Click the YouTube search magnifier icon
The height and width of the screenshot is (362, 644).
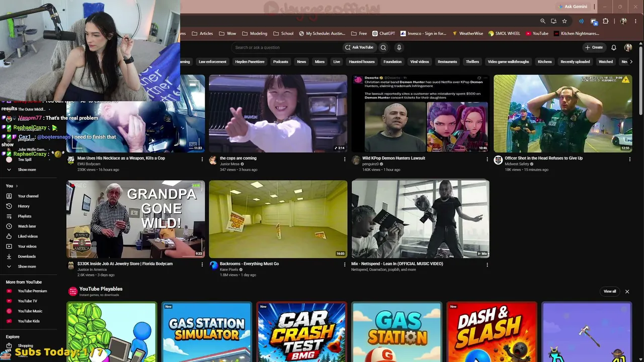(383, 47)
